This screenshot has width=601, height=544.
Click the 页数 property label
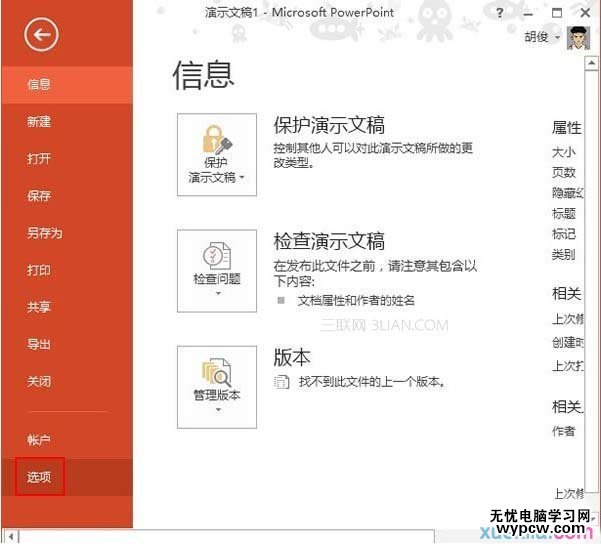pos(563,173)
